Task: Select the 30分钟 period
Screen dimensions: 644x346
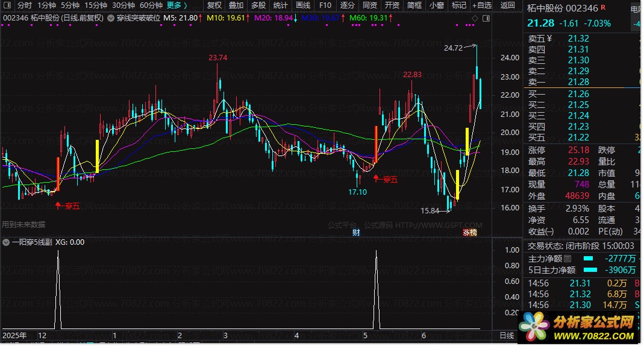Action: pos(123,5)
